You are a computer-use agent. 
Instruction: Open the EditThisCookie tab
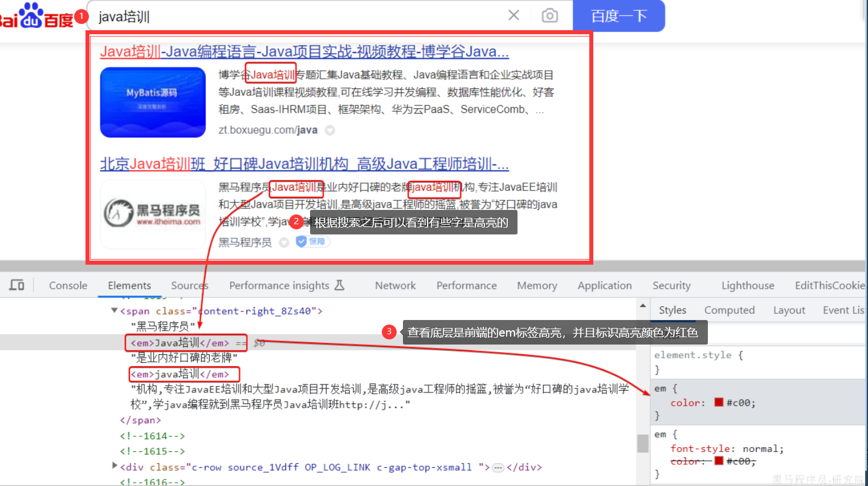point(830,285)
